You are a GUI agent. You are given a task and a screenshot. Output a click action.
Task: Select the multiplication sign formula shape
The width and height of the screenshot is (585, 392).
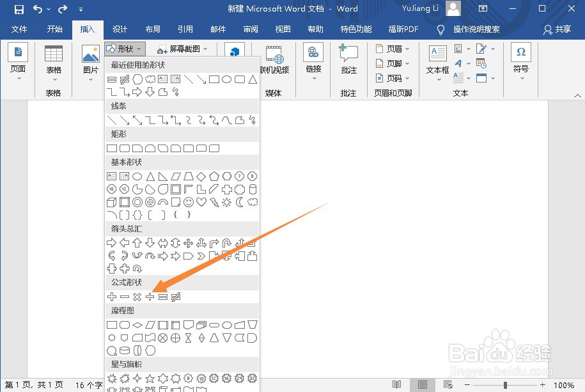pyautogui.click(x=137, y=297)
